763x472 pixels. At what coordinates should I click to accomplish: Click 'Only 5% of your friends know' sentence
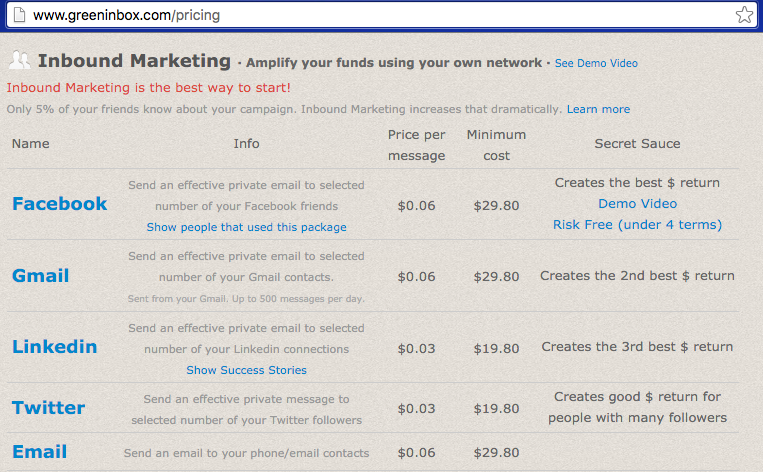click(284, 109)
